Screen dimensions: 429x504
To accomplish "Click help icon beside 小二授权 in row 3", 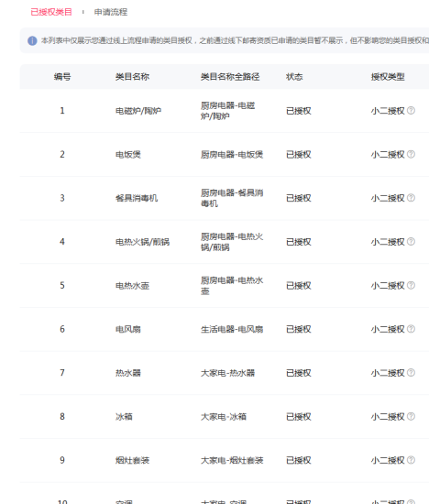I will 411,198.
